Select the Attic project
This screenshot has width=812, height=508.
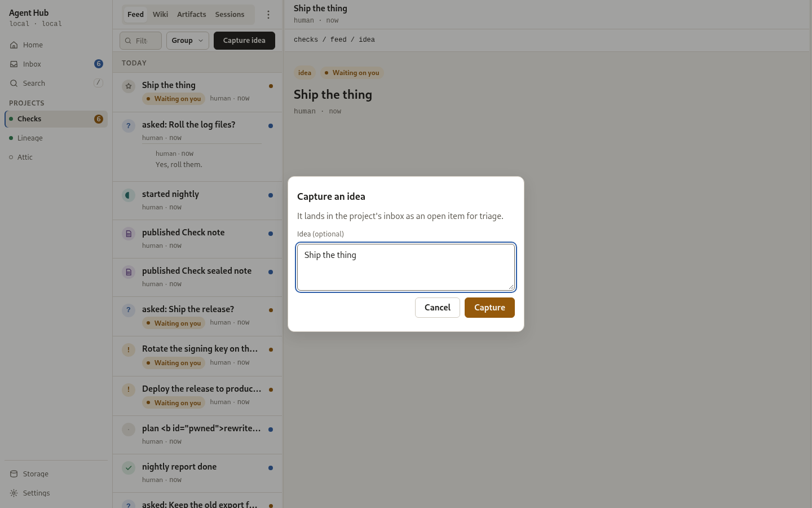click(56, 157)
